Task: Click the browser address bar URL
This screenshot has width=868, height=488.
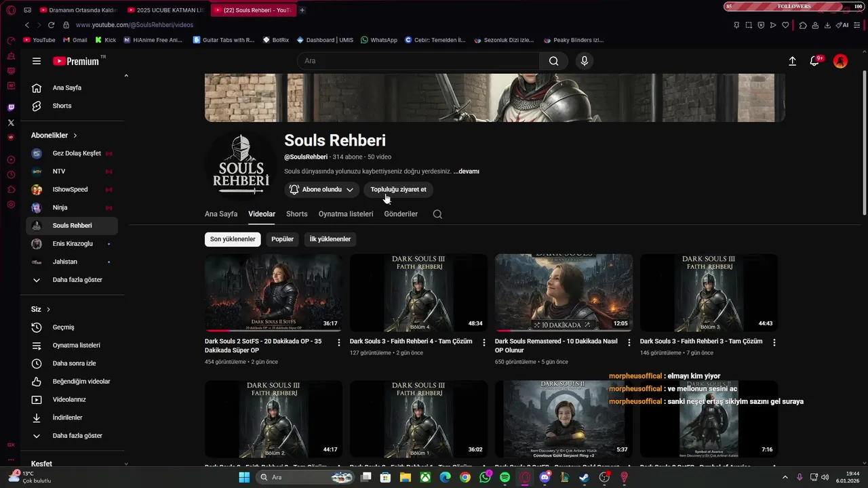Action: [x=134, y=25]
